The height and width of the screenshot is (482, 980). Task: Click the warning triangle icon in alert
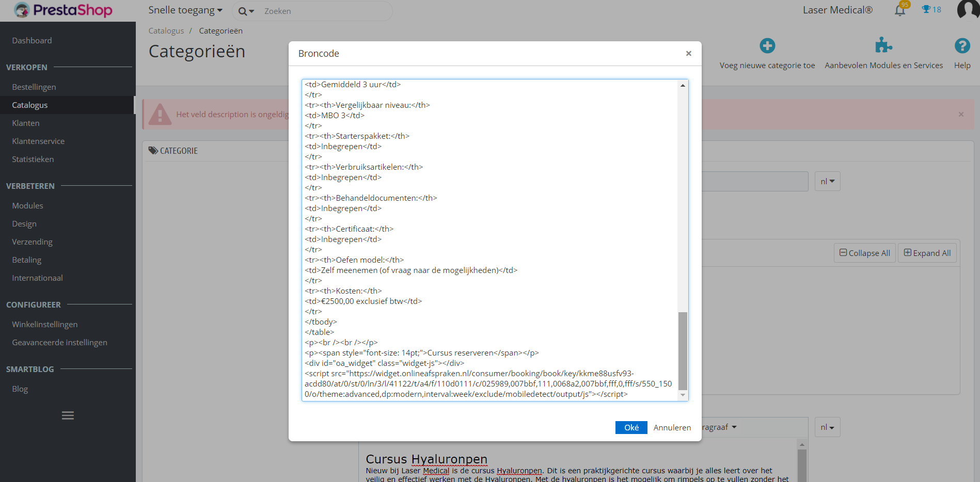click(160, 114)
